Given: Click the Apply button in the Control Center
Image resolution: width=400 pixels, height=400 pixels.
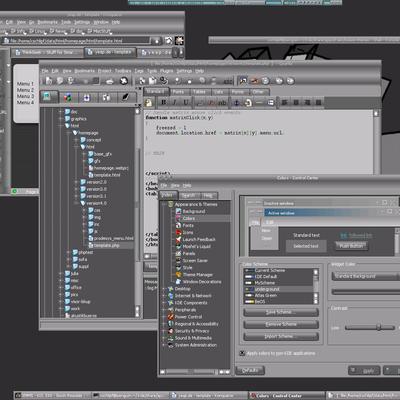Looking at the screenshot, I should (x=364, y=371).
